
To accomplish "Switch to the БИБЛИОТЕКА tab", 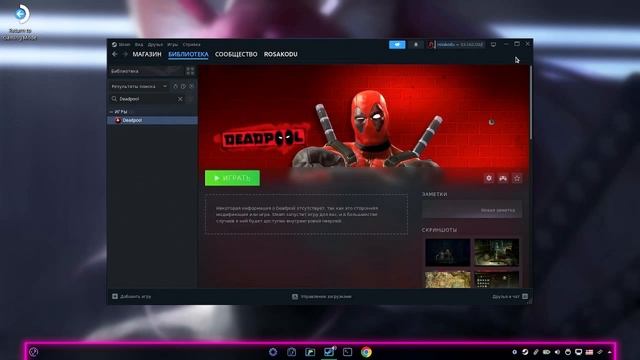I will 188,54.
